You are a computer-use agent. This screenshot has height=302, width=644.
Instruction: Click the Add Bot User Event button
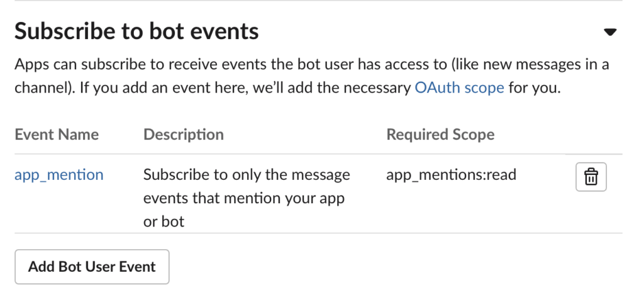point(92,267)
